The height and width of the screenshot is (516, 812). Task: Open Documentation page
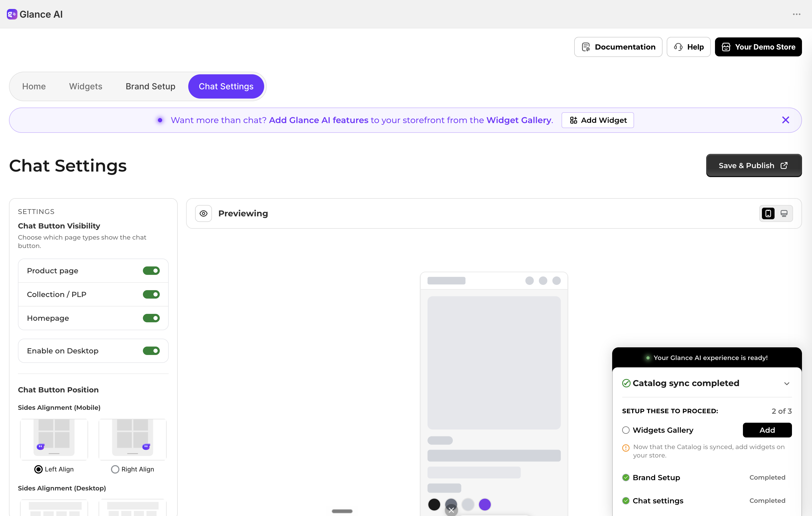(618, 47)
